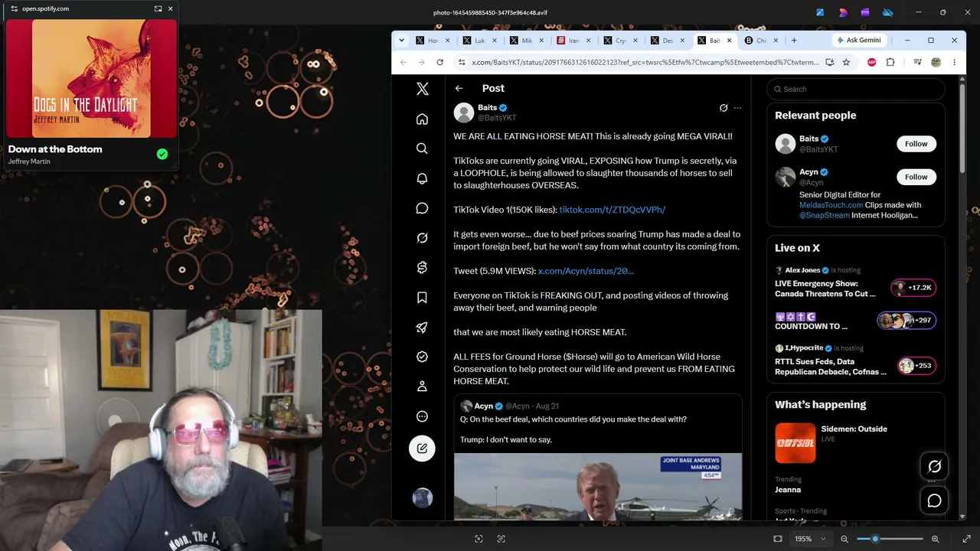View site information icon in address bar
980x551 pixels.
tap(461, 62)
